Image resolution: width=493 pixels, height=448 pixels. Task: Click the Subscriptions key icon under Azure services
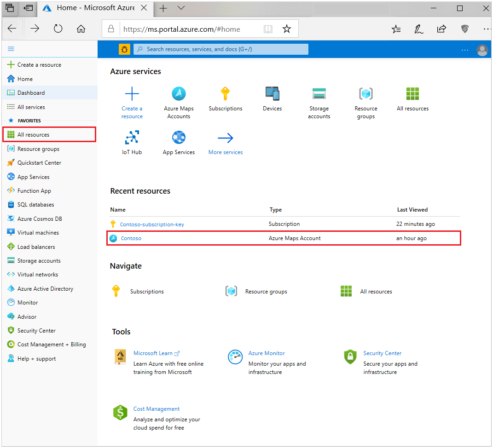[225, 94]
